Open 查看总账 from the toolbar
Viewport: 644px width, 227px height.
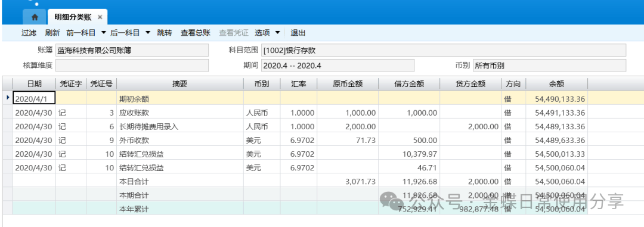pos(196,33)
